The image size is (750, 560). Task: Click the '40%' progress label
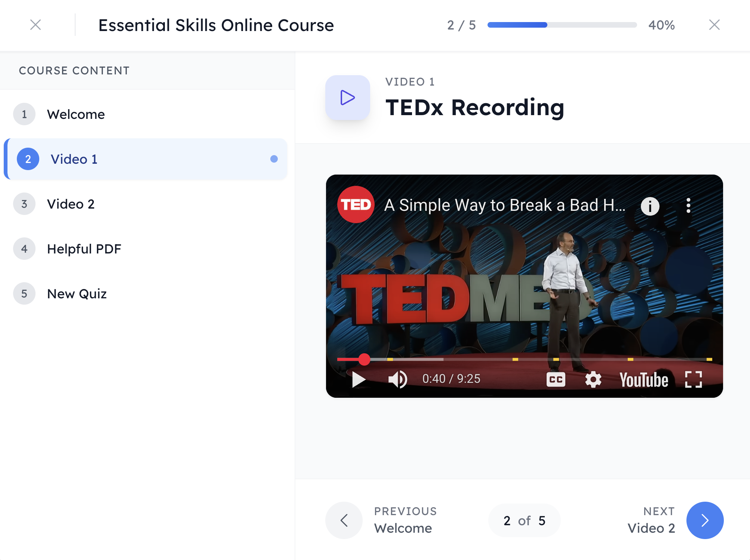(x=661, y=25)
